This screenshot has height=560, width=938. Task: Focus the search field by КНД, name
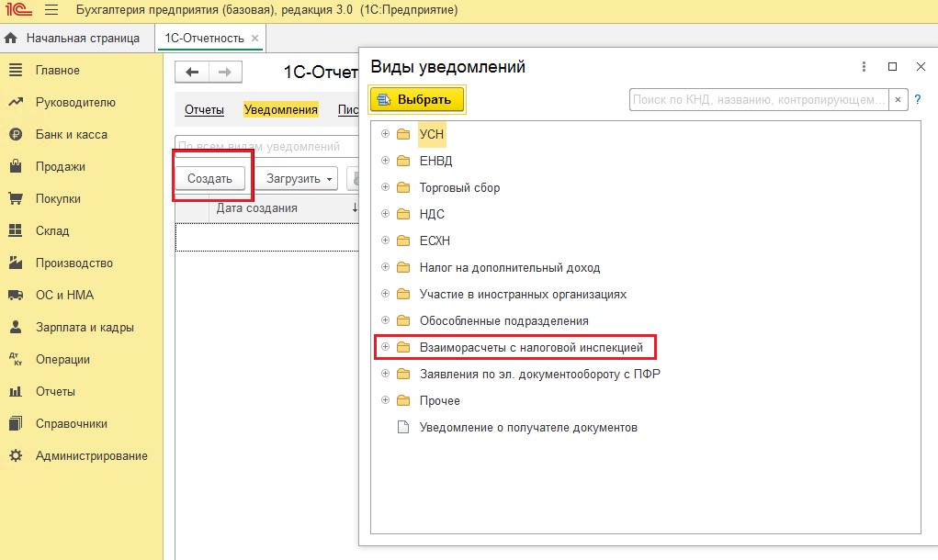[759, 100]
